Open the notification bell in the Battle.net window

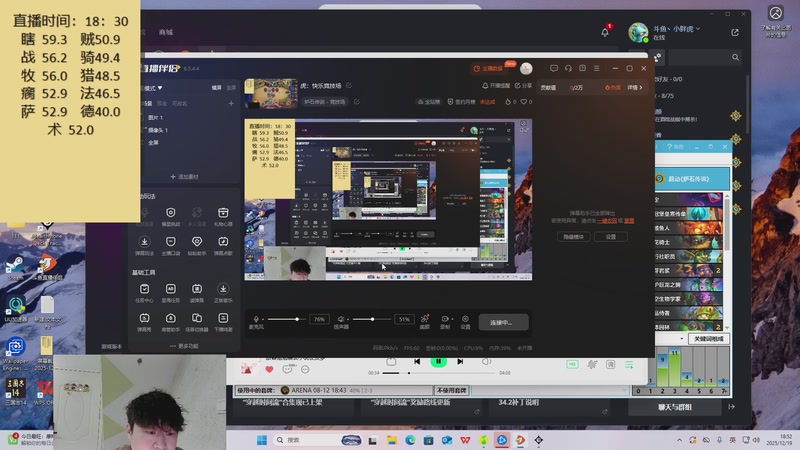[x=605, y=32]
